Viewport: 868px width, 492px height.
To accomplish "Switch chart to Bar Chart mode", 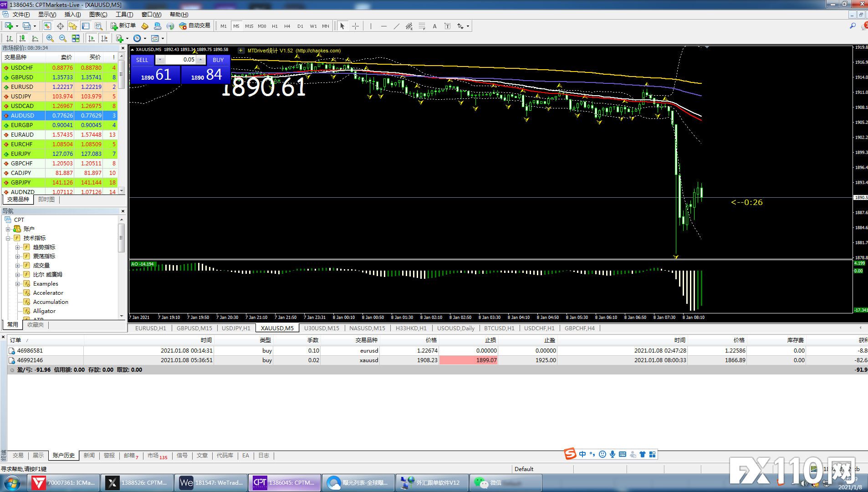I will tap(9, 38).
